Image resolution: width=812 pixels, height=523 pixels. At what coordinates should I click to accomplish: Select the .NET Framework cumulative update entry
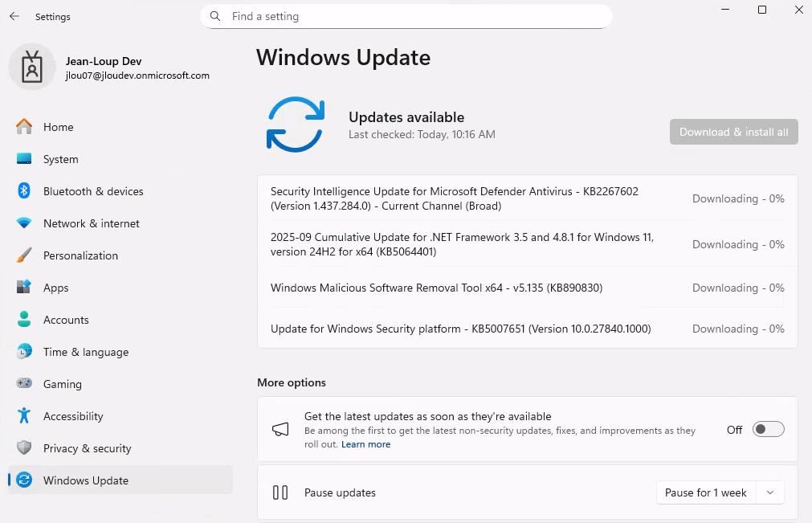pos(462,244)
